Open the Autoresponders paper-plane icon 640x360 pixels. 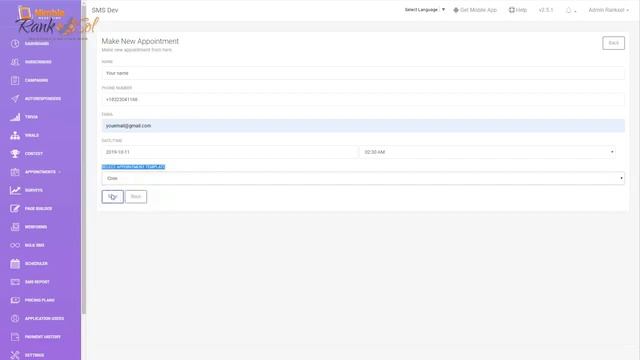click(15, 99)
